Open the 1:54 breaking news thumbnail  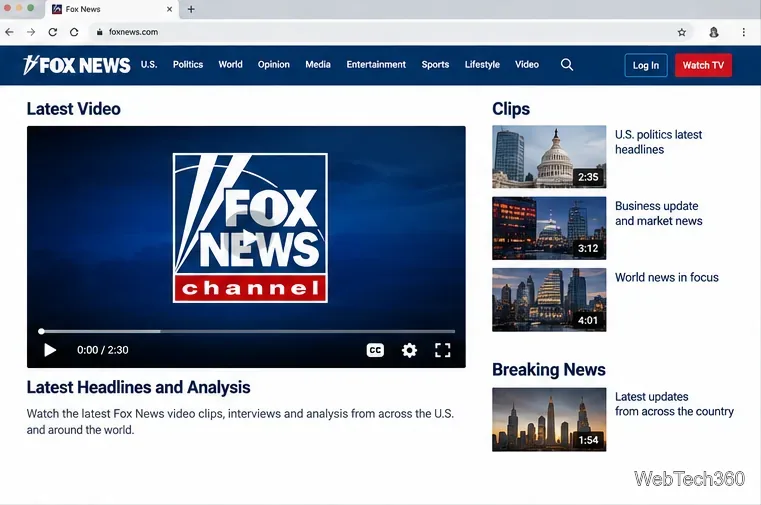[x=549, y=420]
